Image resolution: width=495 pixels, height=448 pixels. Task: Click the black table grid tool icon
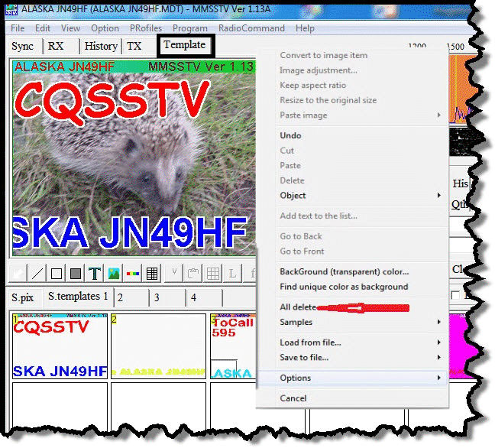[x=152, y=274]
